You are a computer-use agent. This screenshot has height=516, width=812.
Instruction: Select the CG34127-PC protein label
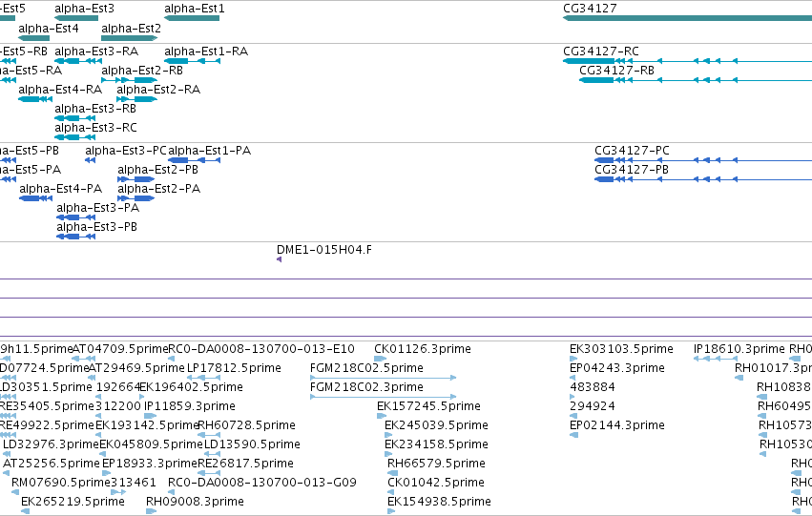tap(633, 151)
